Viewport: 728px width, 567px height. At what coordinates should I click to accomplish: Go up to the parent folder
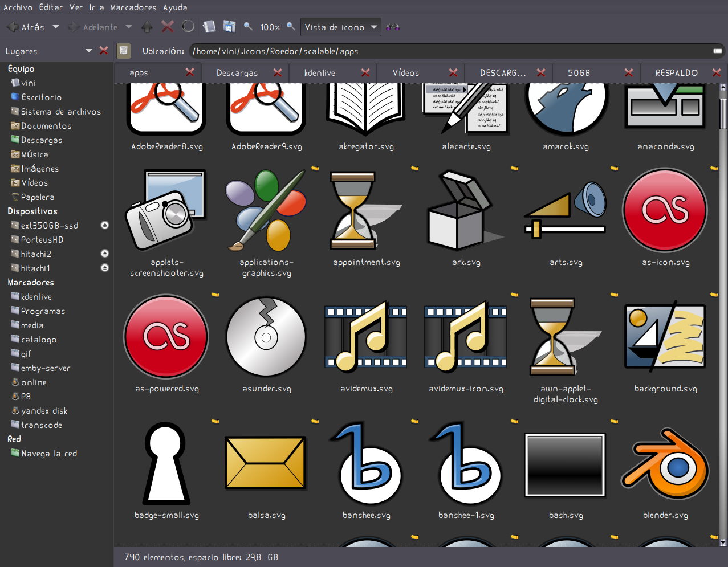click(x=147, y=27)
